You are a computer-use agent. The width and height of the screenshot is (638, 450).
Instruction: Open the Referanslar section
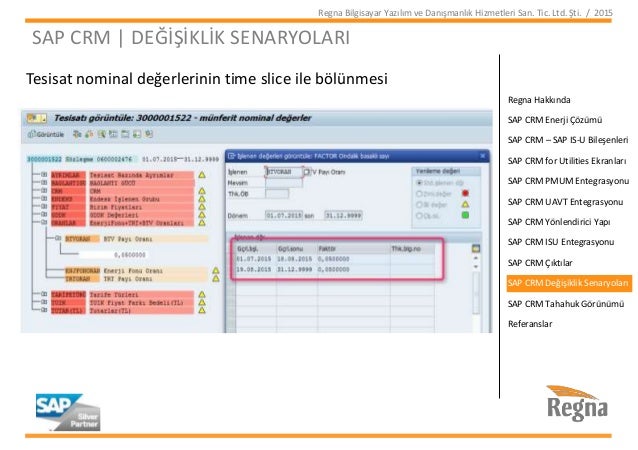tap(530, 324)
